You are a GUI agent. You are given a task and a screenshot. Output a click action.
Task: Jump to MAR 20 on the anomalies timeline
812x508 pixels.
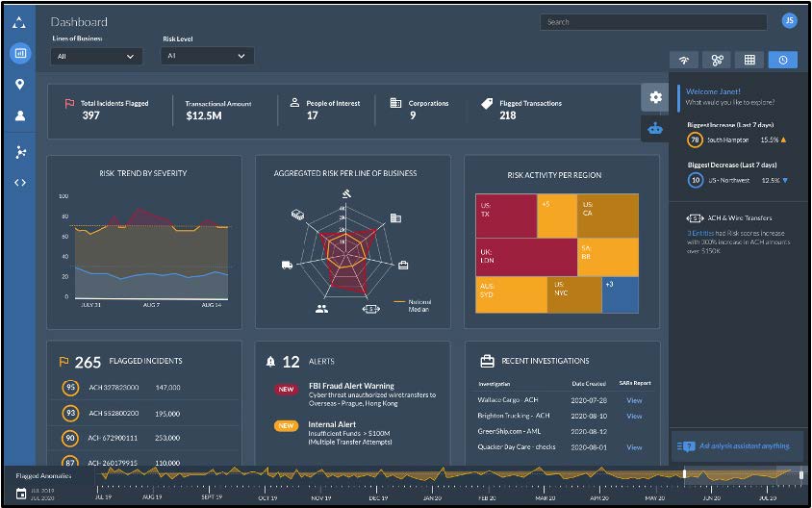[545, 497]
